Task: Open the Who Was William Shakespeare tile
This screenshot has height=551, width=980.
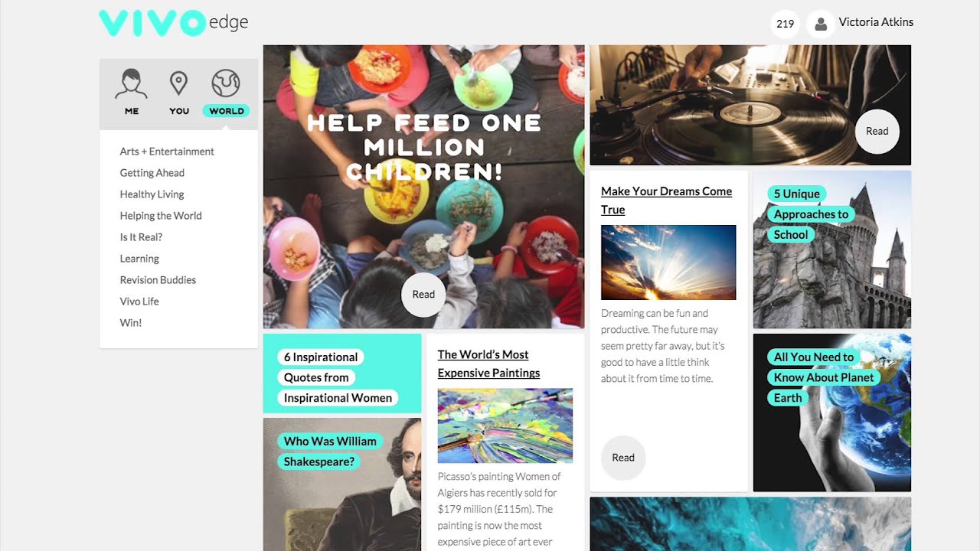Action: click(342, 484)
